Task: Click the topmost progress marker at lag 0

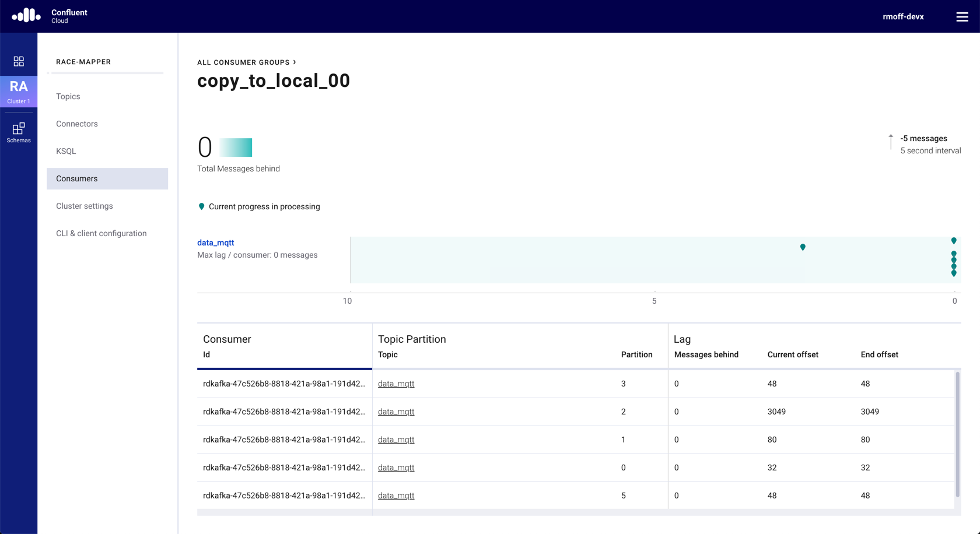Action: point(954,241)
